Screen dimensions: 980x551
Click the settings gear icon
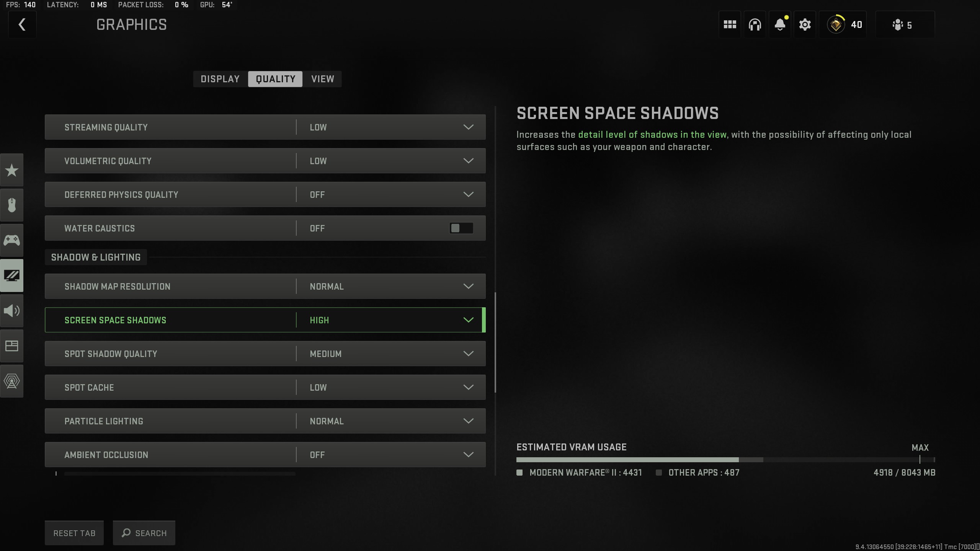tap(805, 25)
